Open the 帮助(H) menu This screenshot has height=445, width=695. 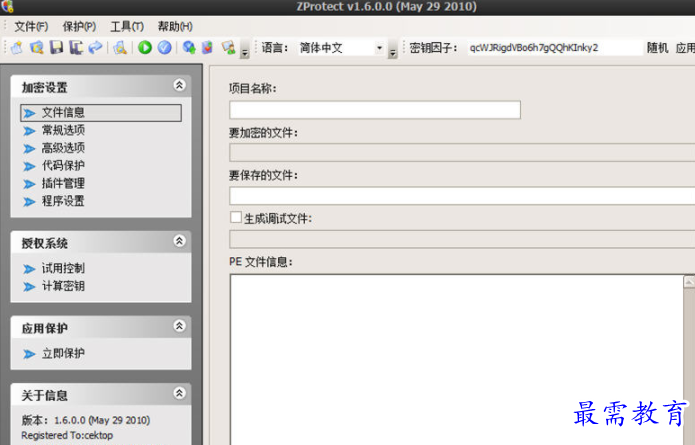[175, 27]
